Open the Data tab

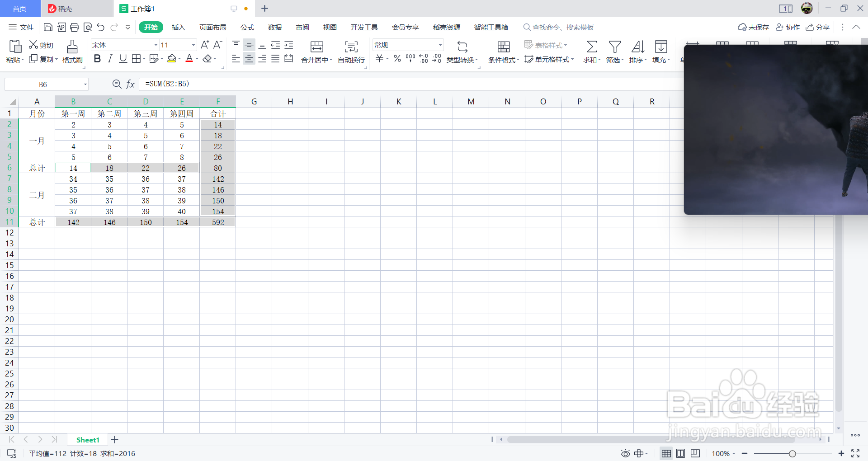(x=275, y=28)
